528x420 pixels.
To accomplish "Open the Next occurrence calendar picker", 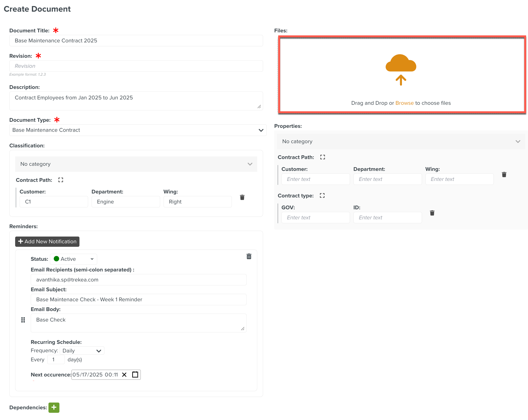I will (x=135, y=374).
